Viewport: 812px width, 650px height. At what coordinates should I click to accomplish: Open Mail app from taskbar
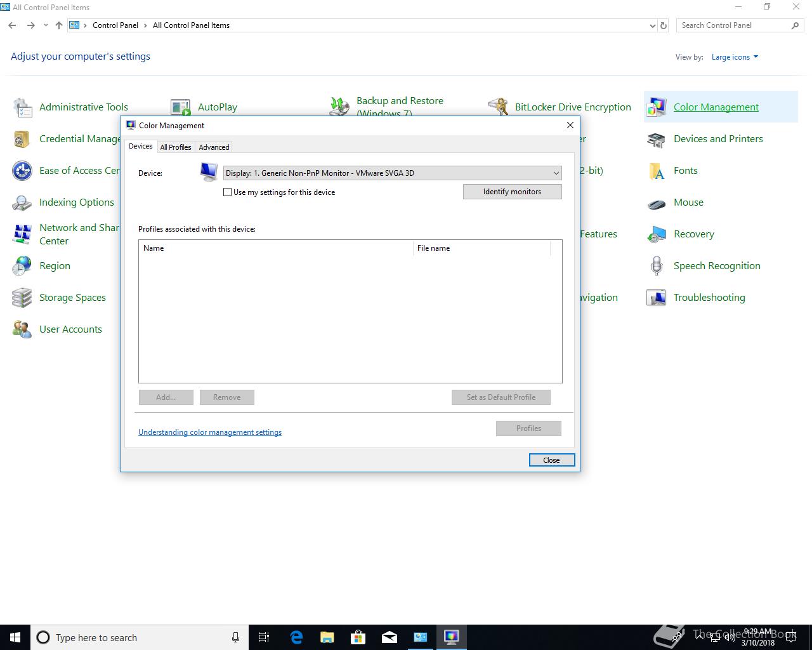(389, 637)
